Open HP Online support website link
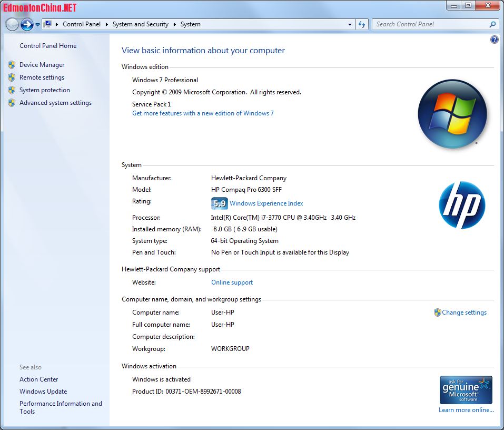504x430 pixels. coord(232,282)
